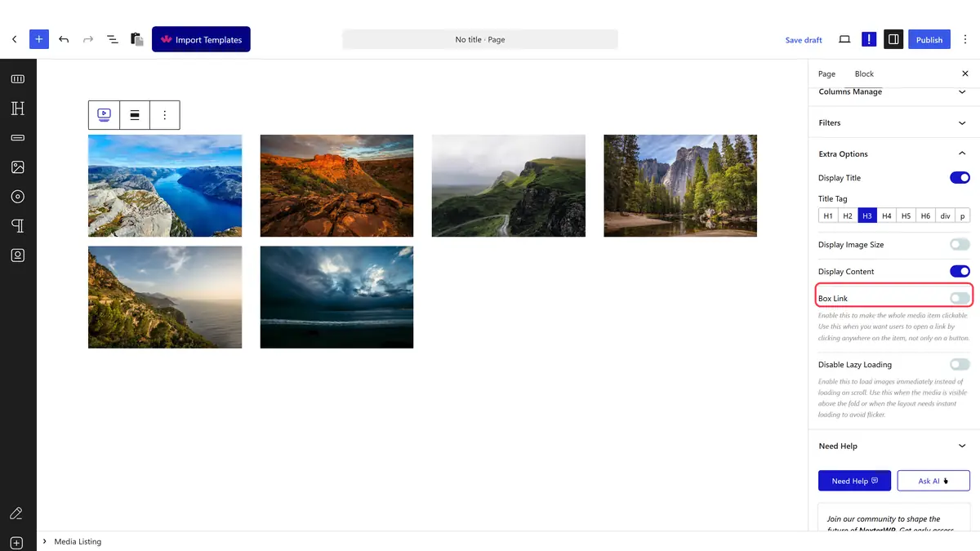Screen dimensions: 980x551
Task: Turn off the Display Content toggle
Action: 960,272
